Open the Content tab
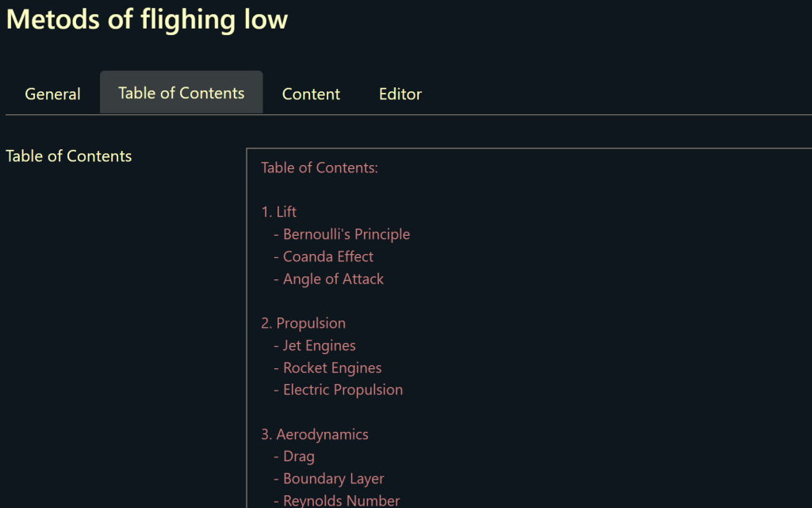The height and width of the screenshot is (508, 812). [x=311, y=94]
